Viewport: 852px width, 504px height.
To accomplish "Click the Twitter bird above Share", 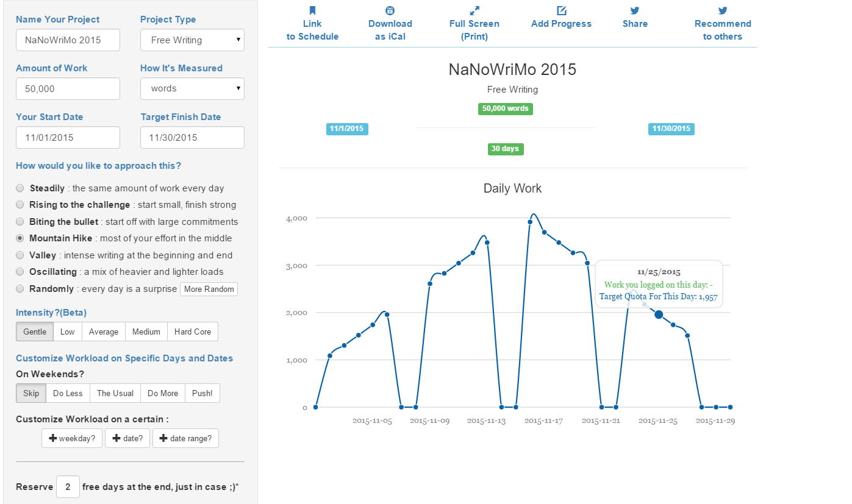I will 635,10.
